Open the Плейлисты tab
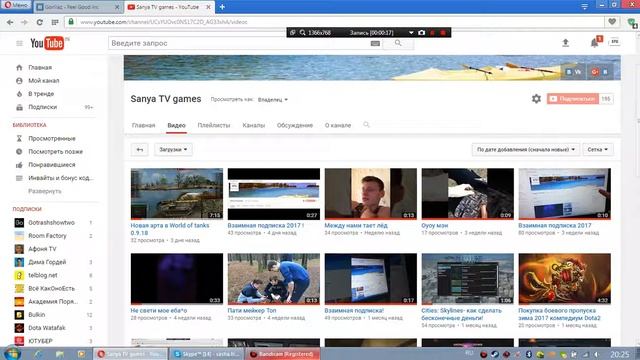640x360 pixels. [x=214, y=125]
